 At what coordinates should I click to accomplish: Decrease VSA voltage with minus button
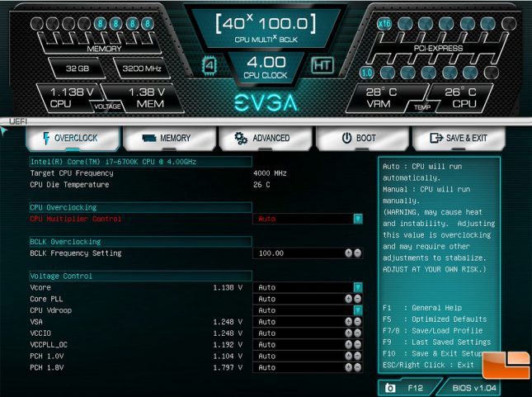(x=358, y=322)
